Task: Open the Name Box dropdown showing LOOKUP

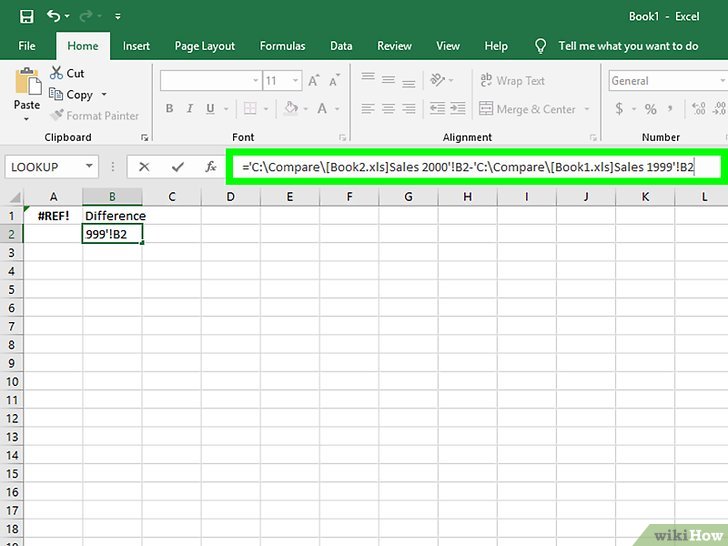Action: pyautogui.click(x=89, y=166)
